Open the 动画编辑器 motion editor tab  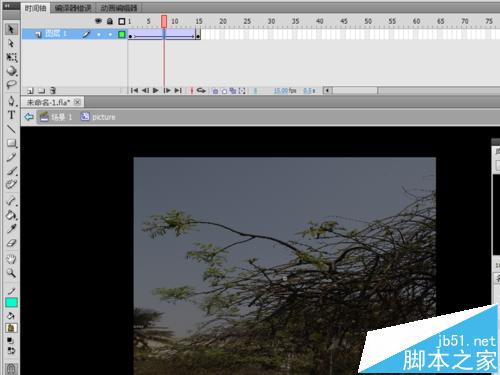pyautogui.click(x=119, y=8)
